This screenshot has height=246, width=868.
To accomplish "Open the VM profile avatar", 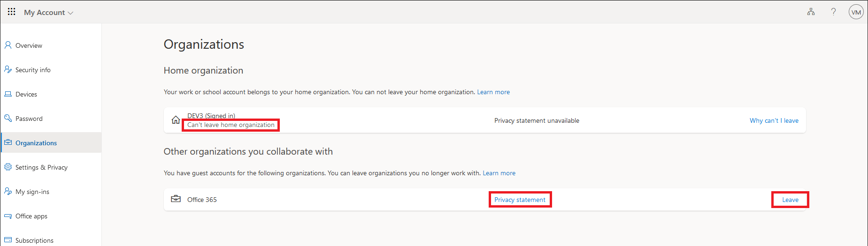I will pos(856,12).
